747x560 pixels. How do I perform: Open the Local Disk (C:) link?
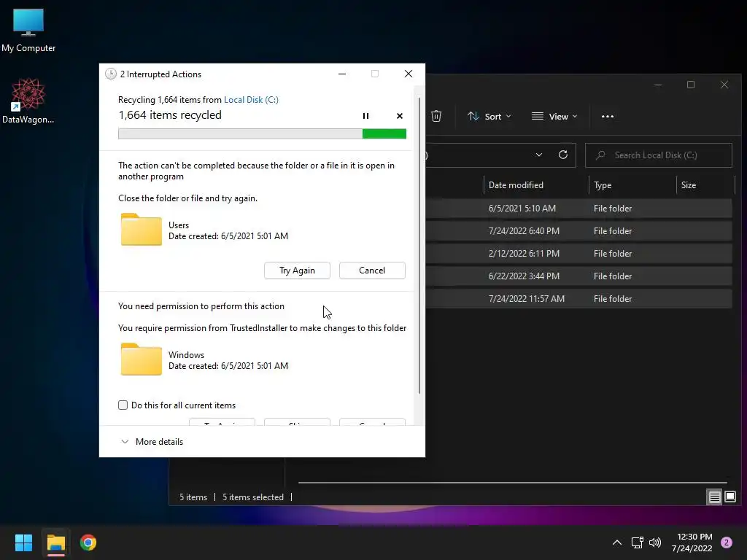251,99
